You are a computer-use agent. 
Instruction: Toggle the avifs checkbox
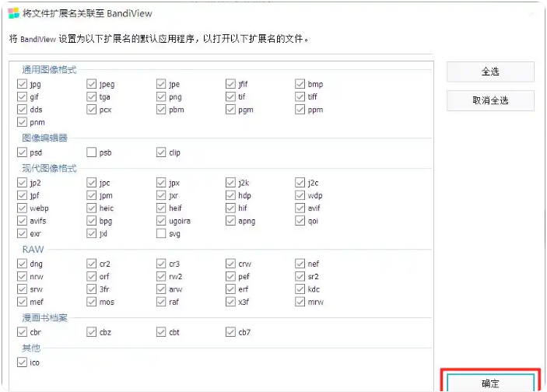point(22,221)
